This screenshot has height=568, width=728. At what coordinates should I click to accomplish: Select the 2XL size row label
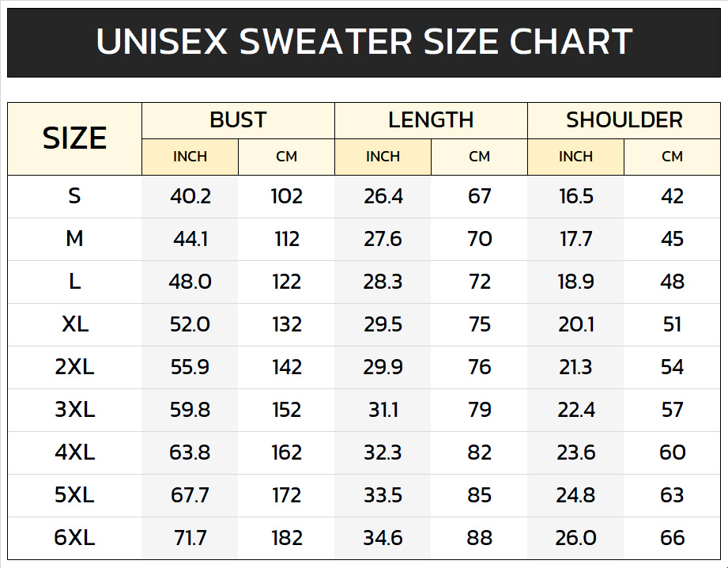tap(74, 367)
